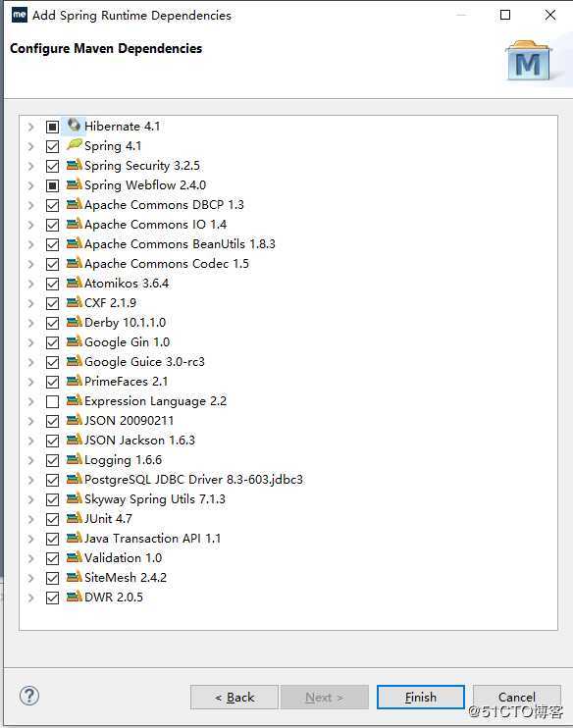Viewport: 573px width, 728px height.
Task: Uncheck the SiteMesh 2.4.2 checkbox
Action: tap(52, 578)
